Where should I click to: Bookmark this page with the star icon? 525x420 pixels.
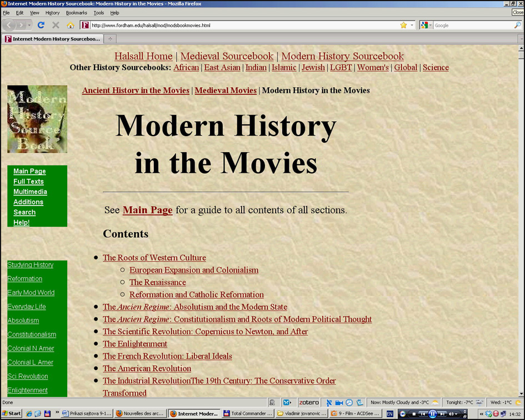(403, 25)
